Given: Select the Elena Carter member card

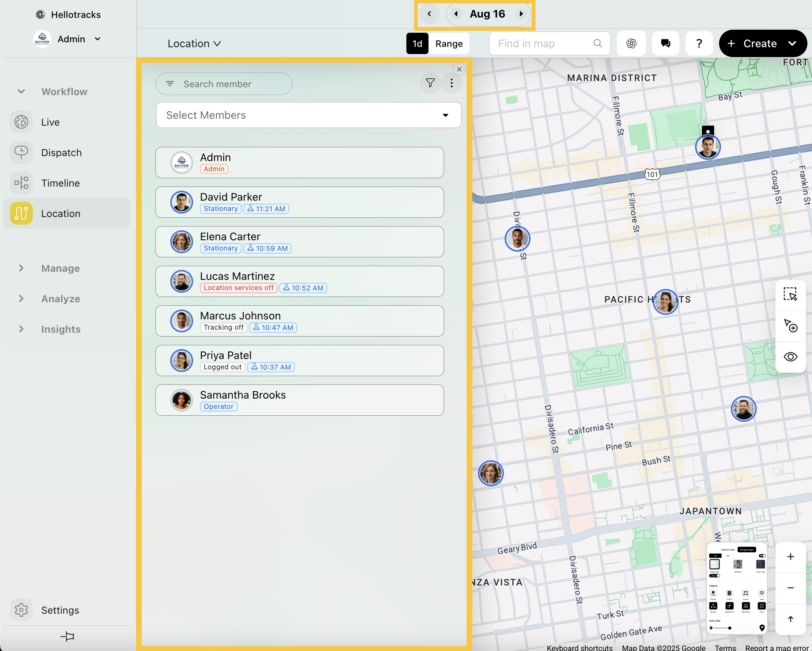Looking at the screenshot, I should coord(299,242).
